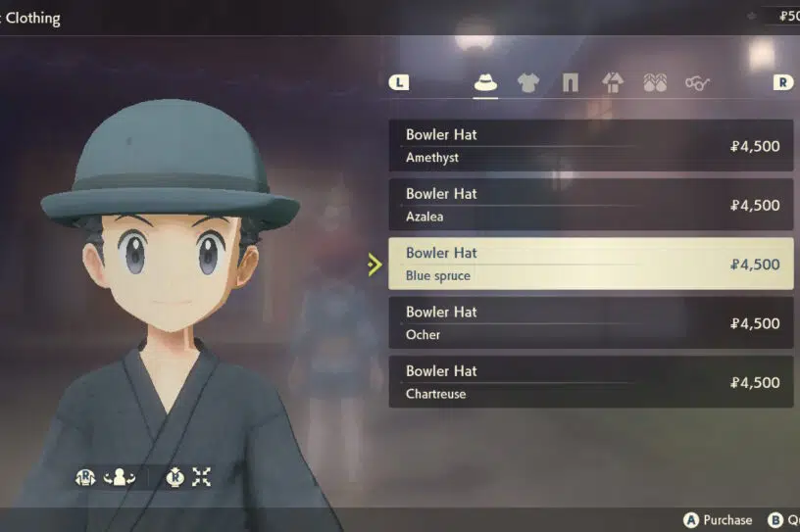Click the ₽4,500 price on Azalea row

(x=755, y=206)
